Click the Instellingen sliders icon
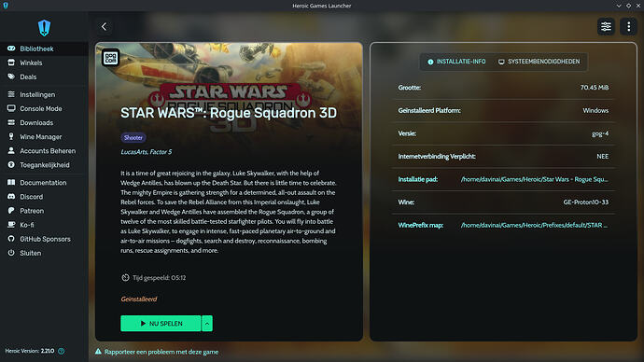644x362 pixels. point(11,94)
